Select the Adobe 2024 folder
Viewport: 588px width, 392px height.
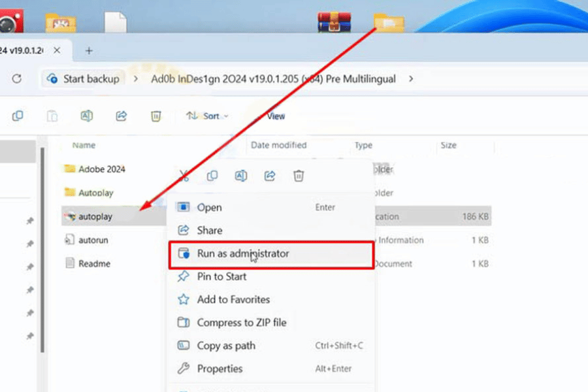coord(101,169)
